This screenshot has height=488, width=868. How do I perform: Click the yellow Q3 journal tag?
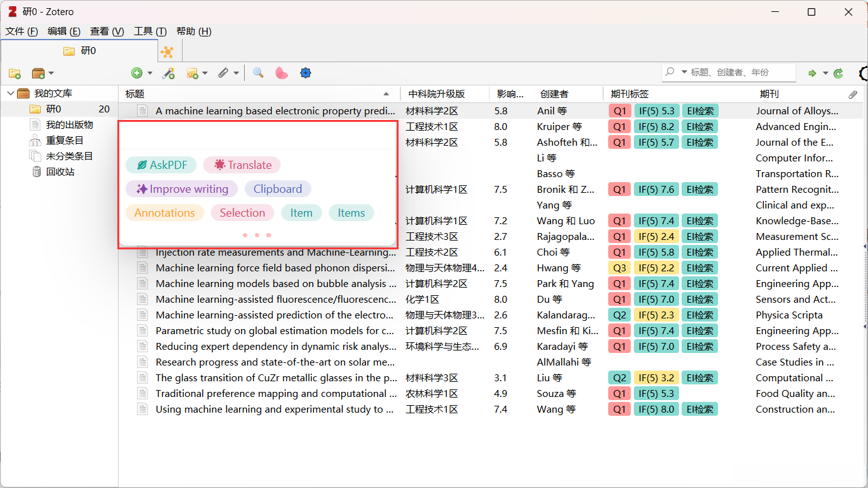pos(619,268)
